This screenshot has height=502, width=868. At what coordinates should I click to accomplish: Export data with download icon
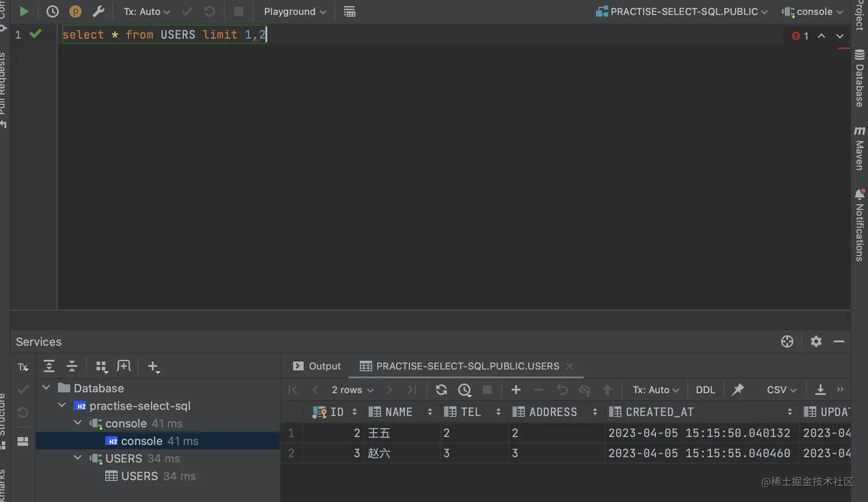pos(820,390)
